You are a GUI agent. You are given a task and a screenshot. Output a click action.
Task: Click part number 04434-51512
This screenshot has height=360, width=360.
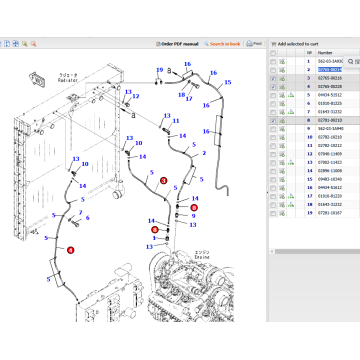pyautogui.click(x=330, y=95)
